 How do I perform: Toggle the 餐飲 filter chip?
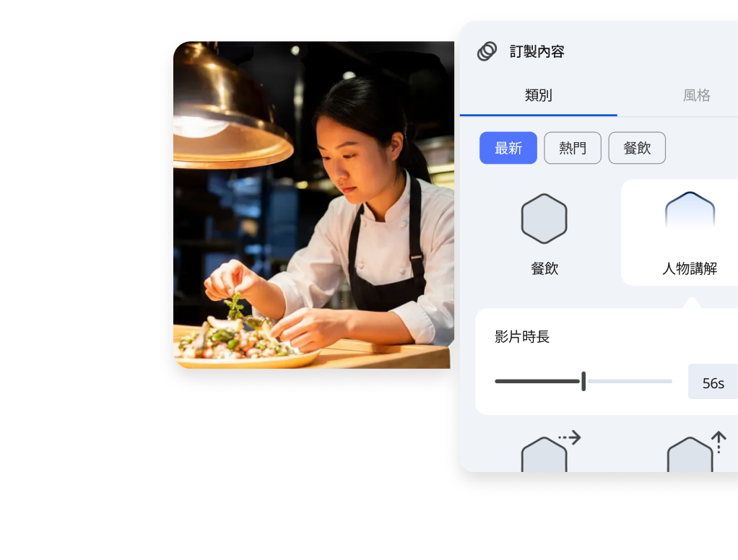point(638,148)
